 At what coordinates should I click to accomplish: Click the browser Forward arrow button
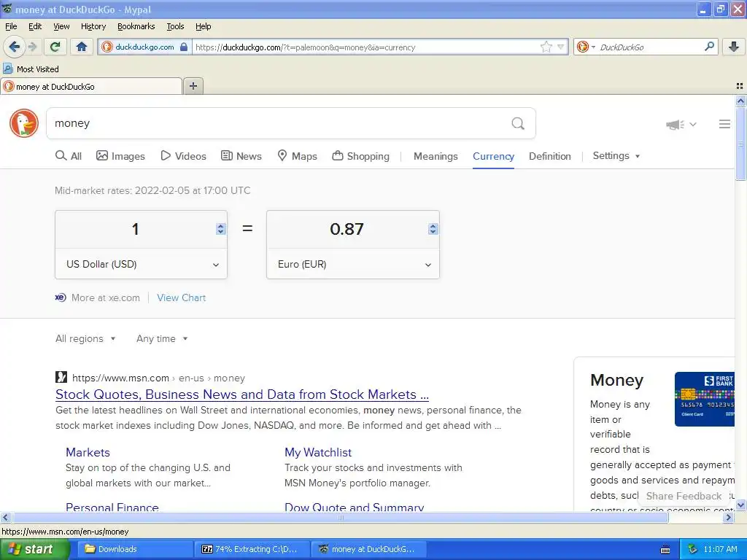point(32,47)
